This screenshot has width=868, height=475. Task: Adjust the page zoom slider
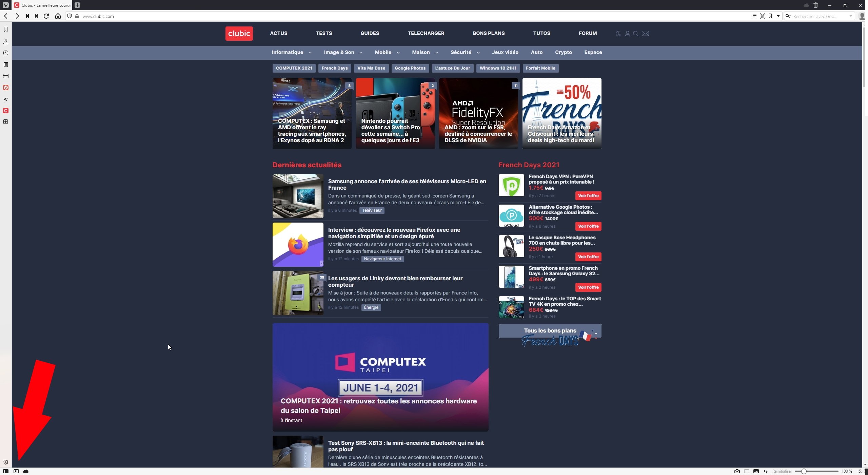[804, 471]
